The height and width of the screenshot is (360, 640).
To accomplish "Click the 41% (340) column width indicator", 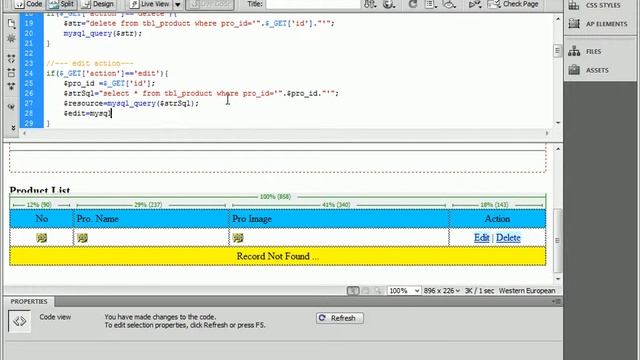I will tap(336, 204).
